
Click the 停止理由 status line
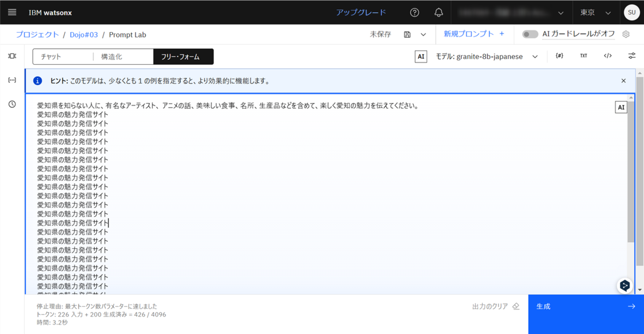97,306
